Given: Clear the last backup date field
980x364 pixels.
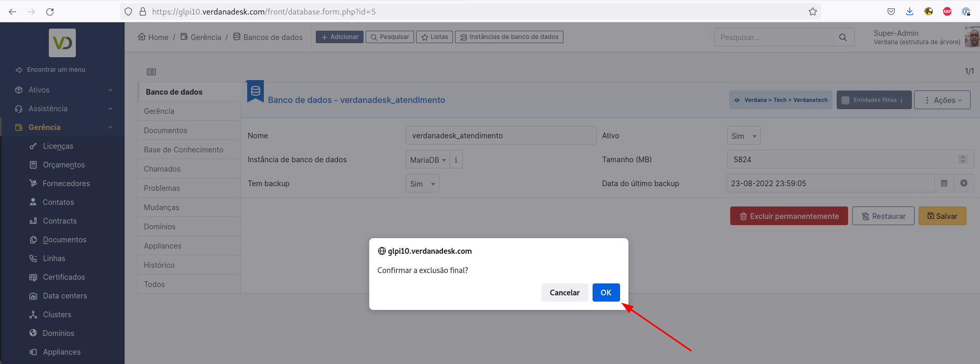Looking at the screenshot, I should point(964,183).
